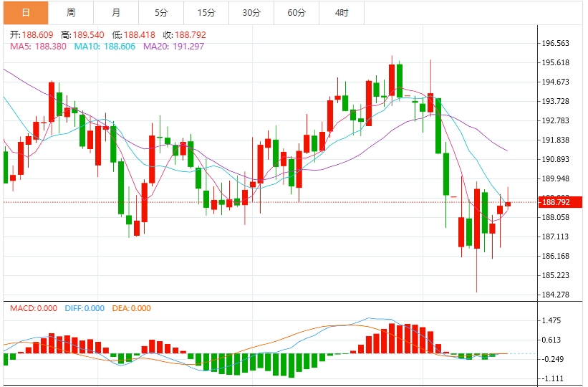Click the low price 188.418 value
The image size is (588, 387).
click(x=140, y=35)
